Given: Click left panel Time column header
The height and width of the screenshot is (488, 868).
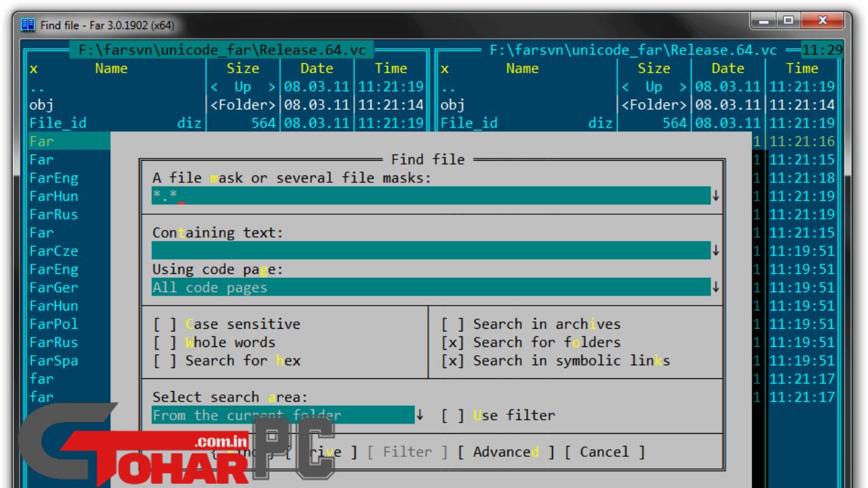Looking at the screenshot, I should pyautogui.click(x=391, y=68).
